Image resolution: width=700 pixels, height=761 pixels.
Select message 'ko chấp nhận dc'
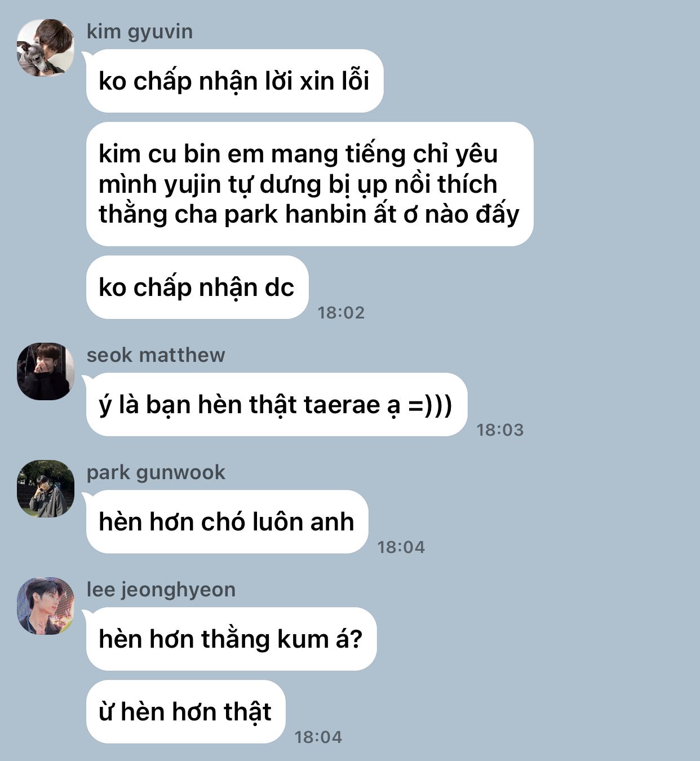pyautogui.click(x=197, y=287)
